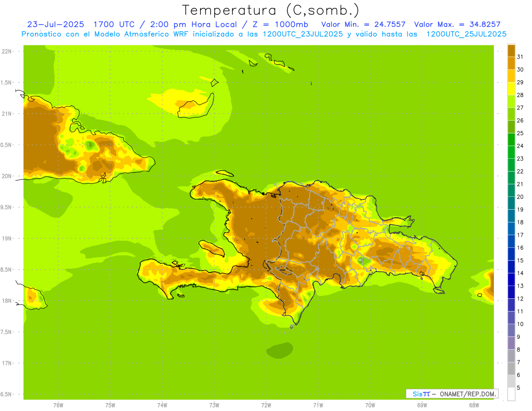Click 'Valor Max. = 34.8257' text
Screen dimensions: 532x411
point(457,25)
